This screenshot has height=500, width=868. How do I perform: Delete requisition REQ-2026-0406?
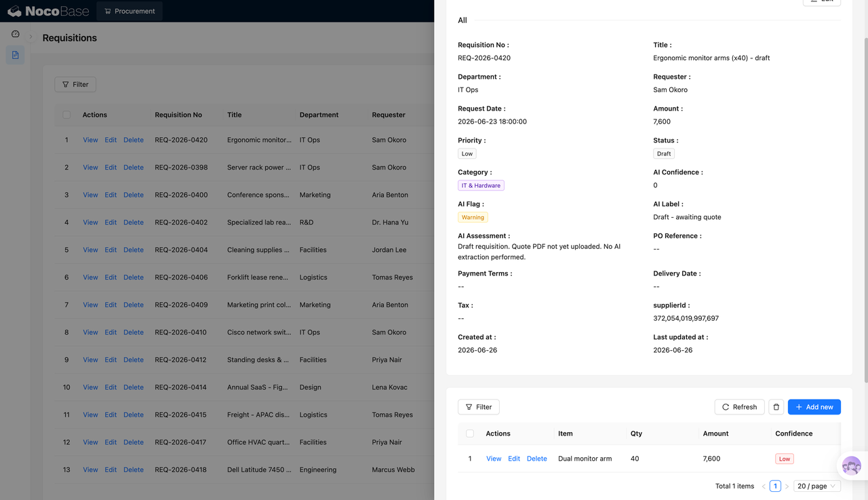pos(134,277)
